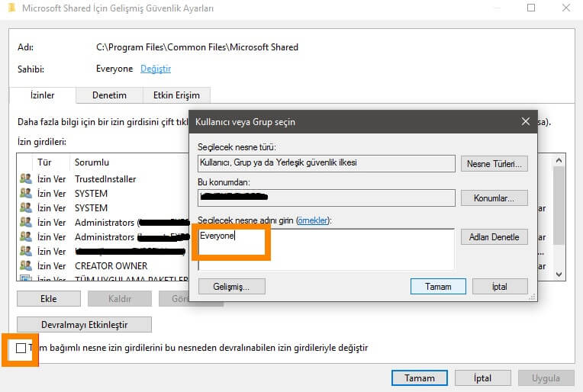Open the örnekler examples link
Screen dimensions: 583x392
coord(313,220)
